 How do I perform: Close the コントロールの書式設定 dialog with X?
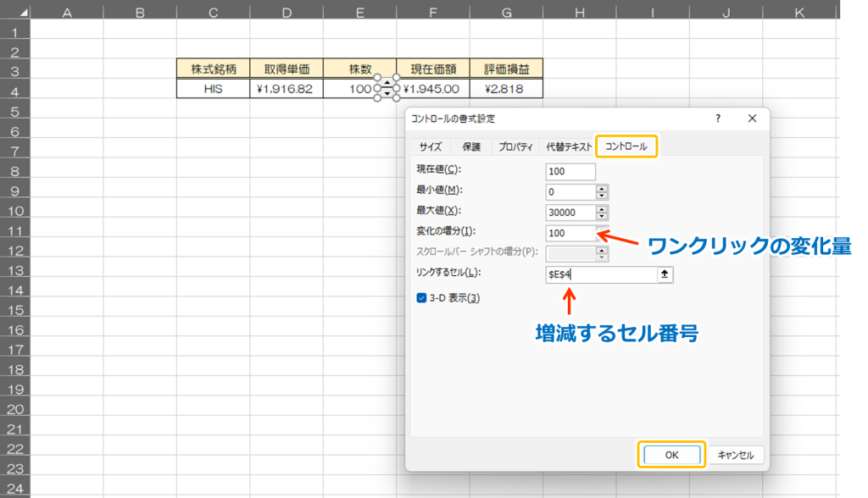tap(752, 119)
